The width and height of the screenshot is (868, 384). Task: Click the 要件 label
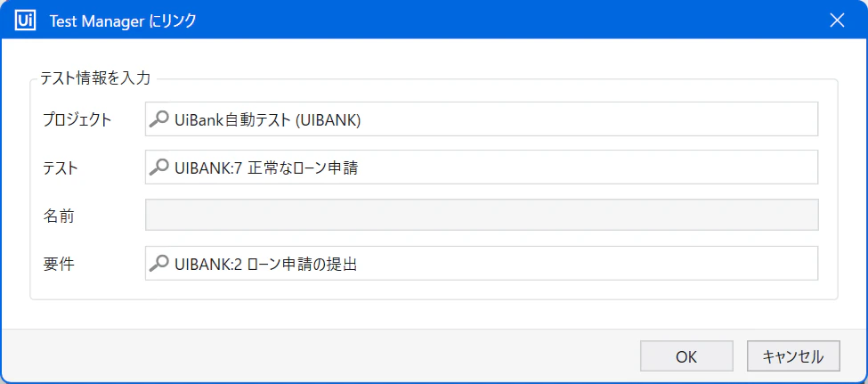(59, 264)
